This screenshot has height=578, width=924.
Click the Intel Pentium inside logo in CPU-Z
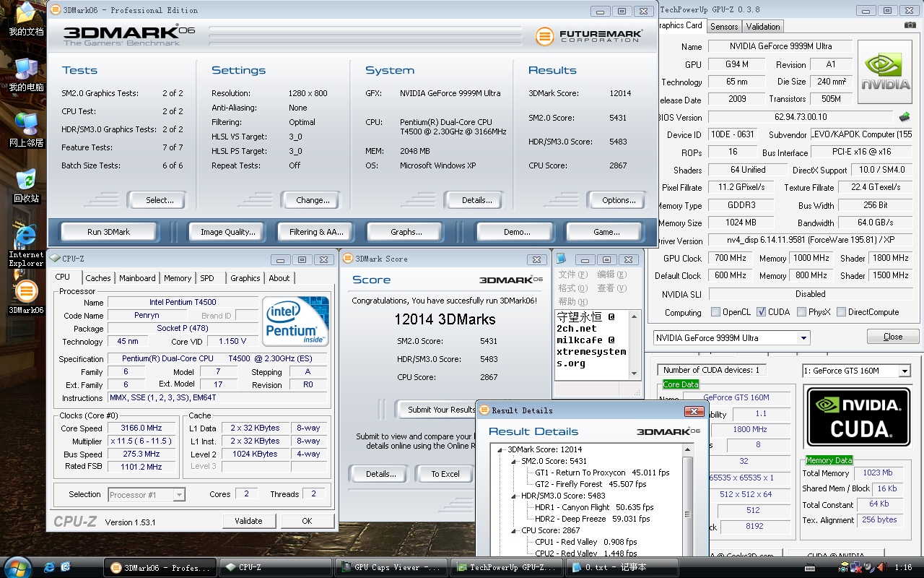(296, 321)
